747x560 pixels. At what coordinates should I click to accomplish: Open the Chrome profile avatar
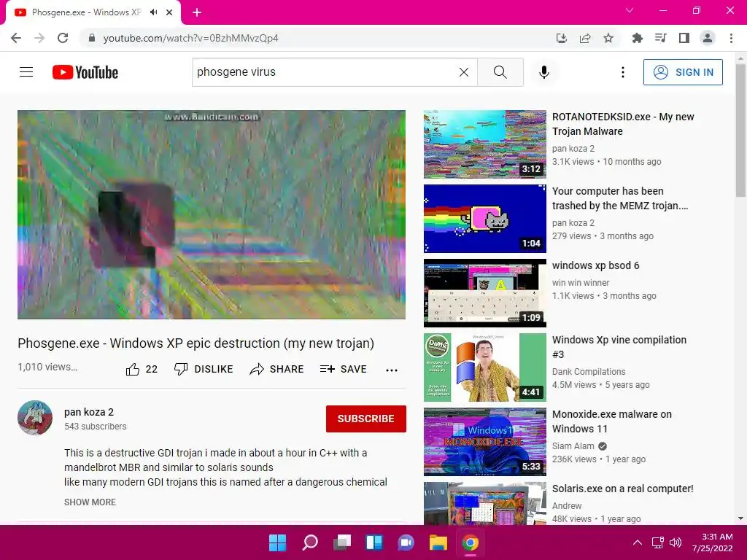click(x=708, y=38)
